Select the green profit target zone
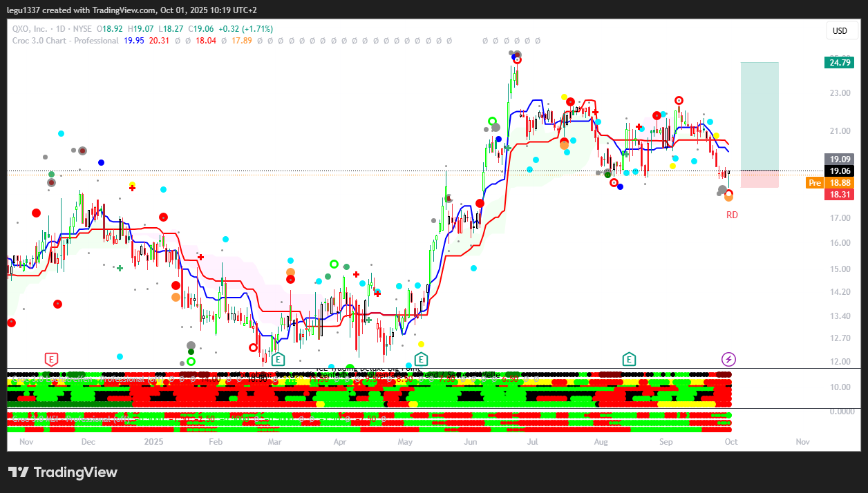This screenshot has height=493, width=868. click(x=759, y=115)
